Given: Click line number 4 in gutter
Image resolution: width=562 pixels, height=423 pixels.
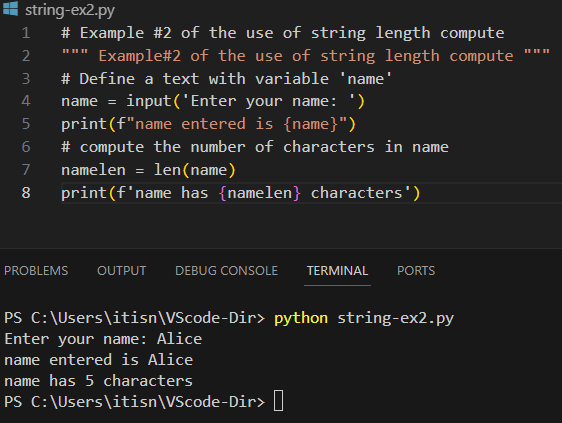Looking at the screenshot, I should tap(26, 101).
